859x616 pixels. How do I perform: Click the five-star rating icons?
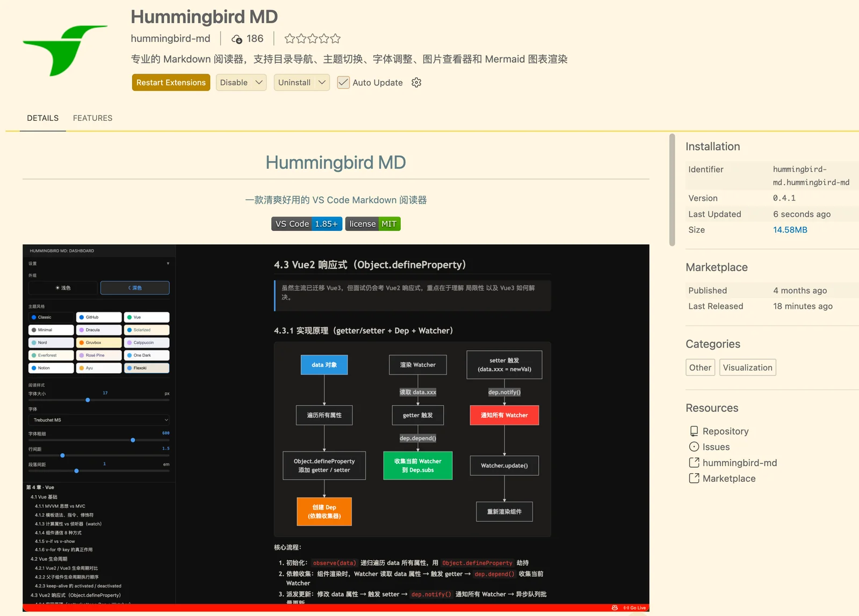pos(313,39)
